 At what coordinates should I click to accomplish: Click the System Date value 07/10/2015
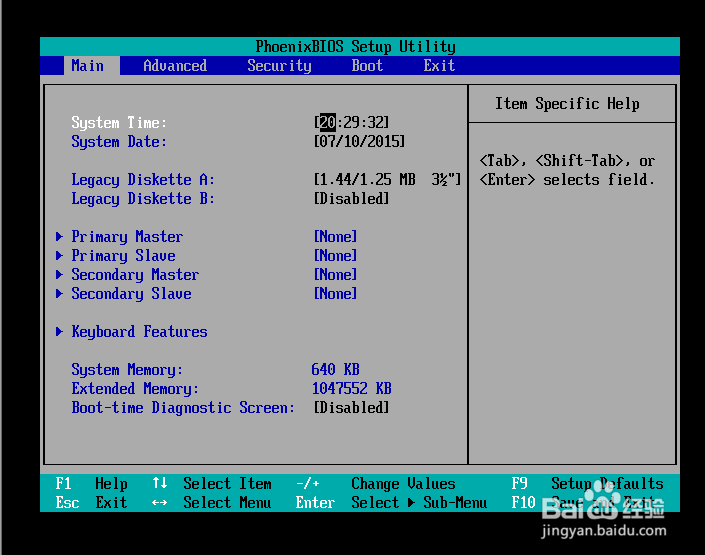point(359,142)
